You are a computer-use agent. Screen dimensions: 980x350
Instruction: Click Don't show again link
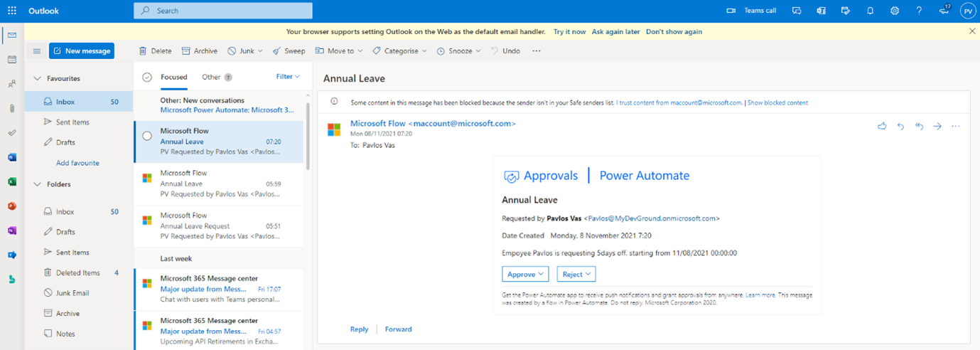(x=674, y=31)
